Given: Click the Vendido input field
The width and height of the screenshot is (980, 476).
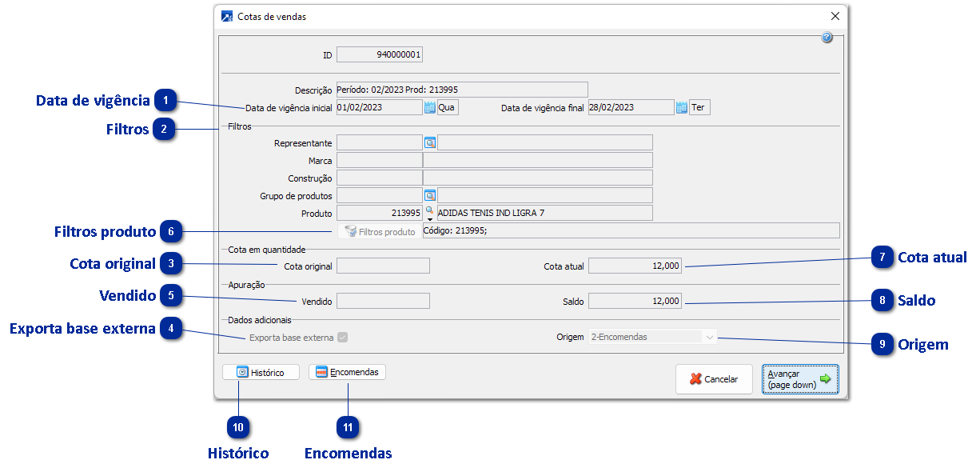Looking at the screenshot, I should 383,301.
